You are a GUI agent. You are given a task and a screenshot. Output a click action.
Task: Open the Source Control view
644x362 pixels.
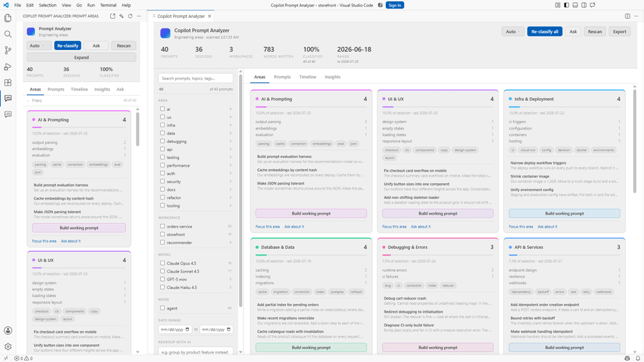pos(8,50)
